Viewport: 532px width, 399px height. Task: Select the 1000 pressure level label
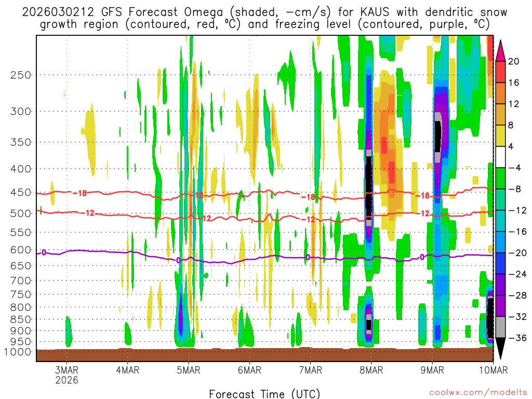(19, 352)
